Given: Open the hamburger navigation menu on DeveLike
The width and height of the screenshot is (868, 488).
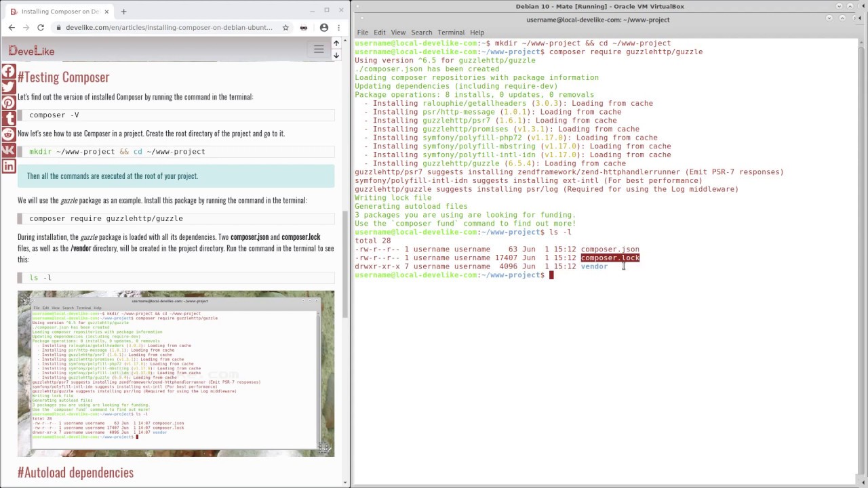Looking at the screenshot, I should pos(319,49).
